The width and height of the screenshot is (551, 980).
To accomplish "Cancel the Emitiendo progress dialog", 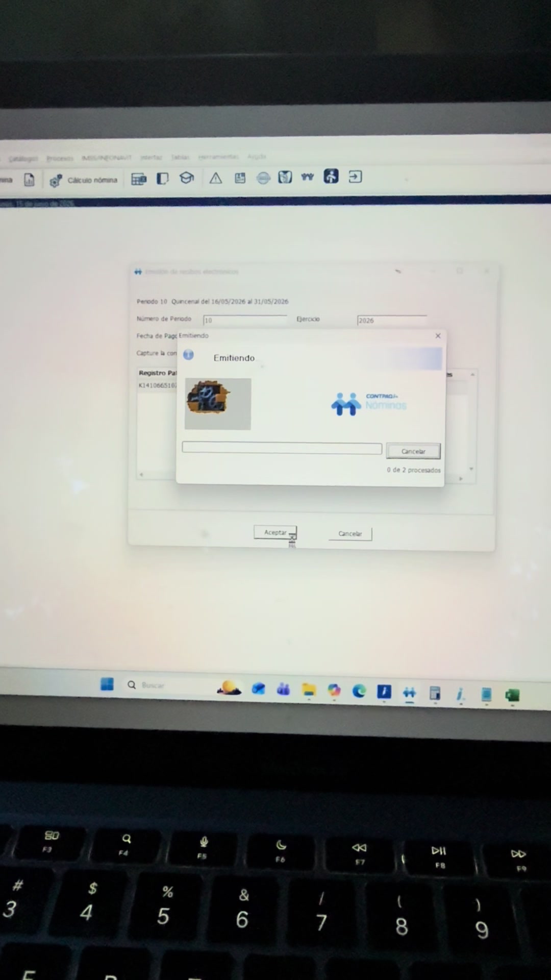I will click(413, 451).
